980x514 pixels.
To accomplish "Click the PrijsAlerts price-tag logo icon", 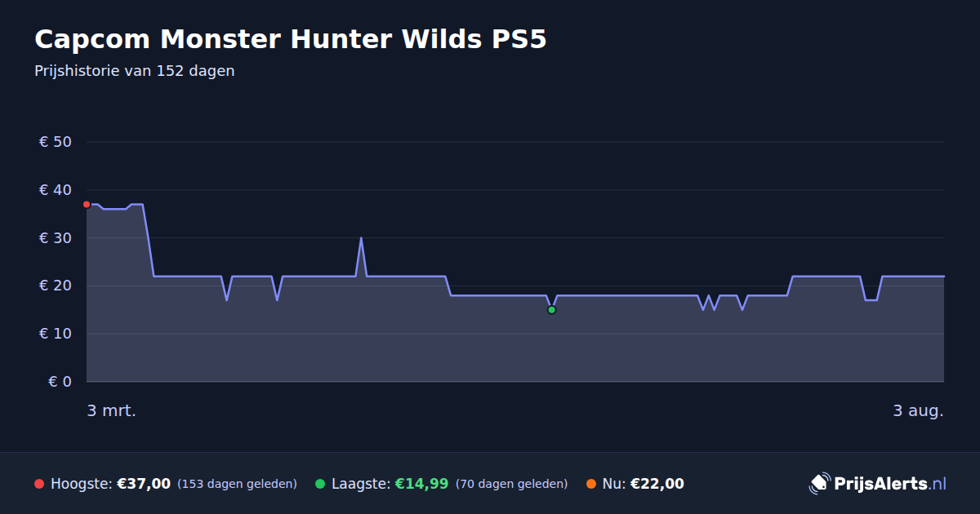I will click(819, 484).
